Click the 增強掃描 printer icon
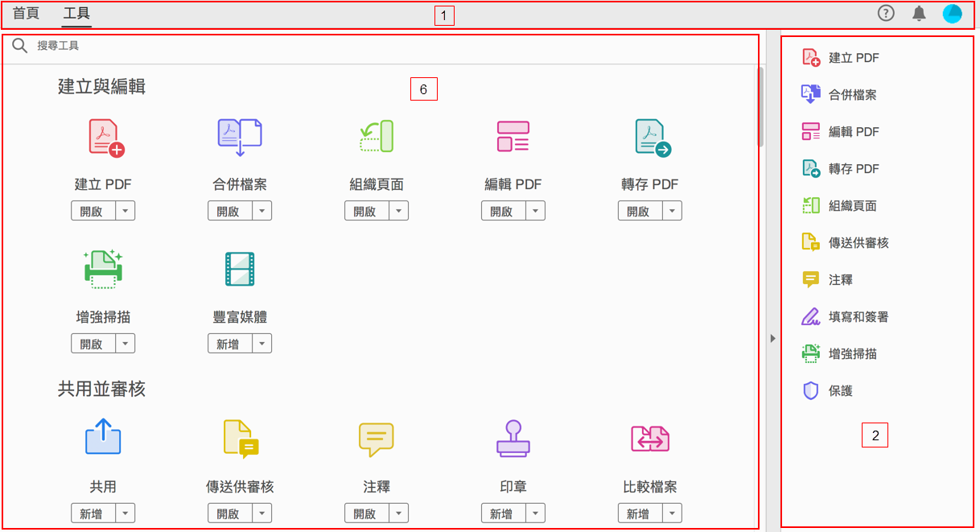Screen dimensions: 980x532 pos(102,270)
